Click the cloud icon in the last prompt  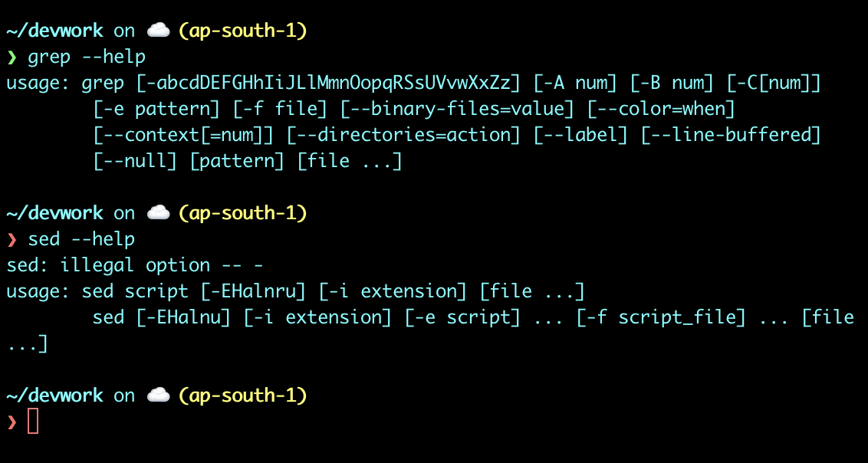pos(158,395)
